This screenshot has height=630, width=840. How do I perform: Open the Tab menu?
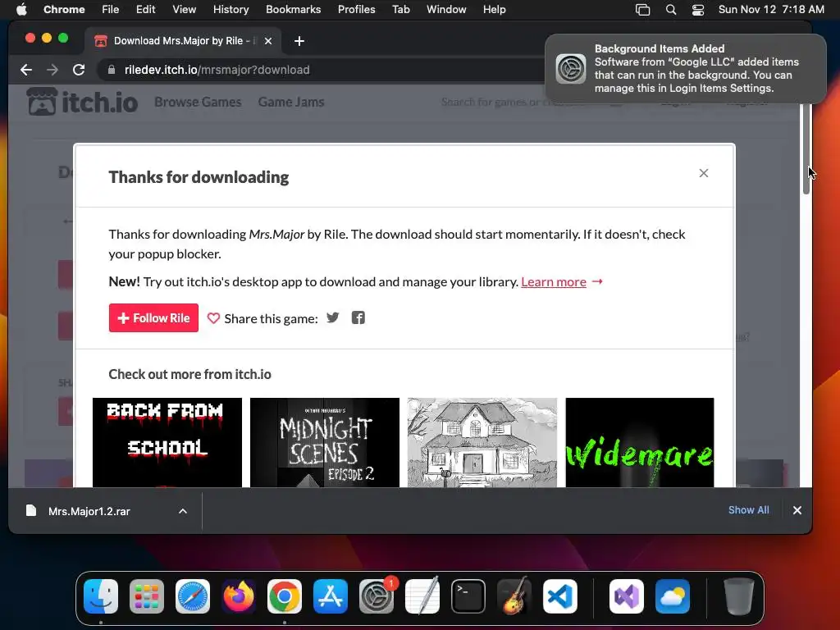(400, 9)
